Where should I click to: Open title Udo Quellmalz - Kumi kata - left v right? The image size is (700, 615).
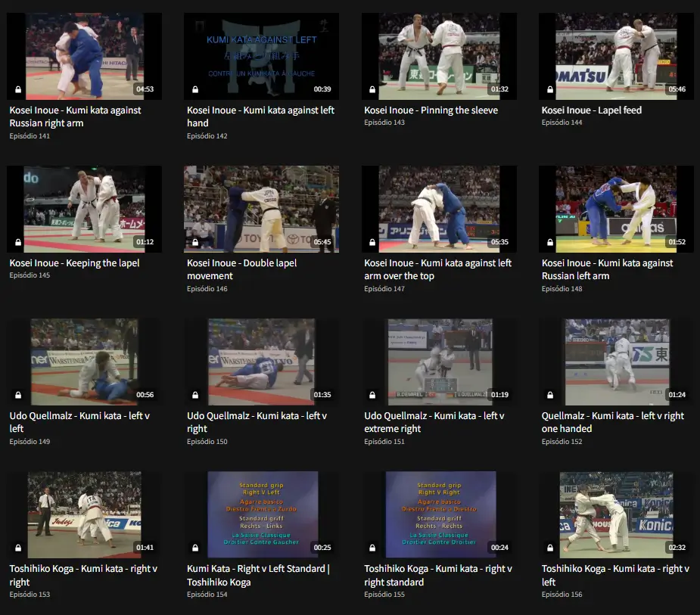[x=257, y=422]
